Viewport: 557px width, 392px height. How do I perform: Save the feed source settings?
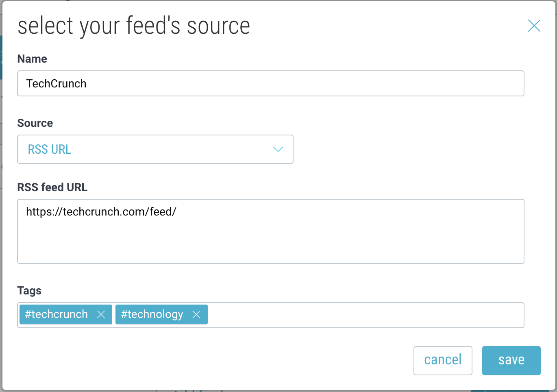[x=511, y=360]
